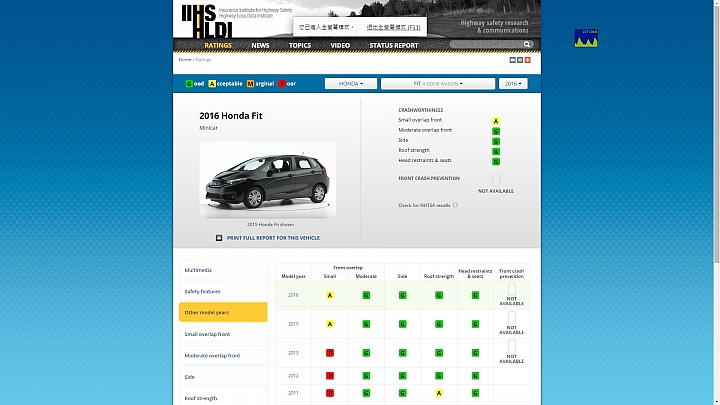
Task: Select the Multimedia sidebar tab
Action: pyautogui.click(x=223, y=270)
